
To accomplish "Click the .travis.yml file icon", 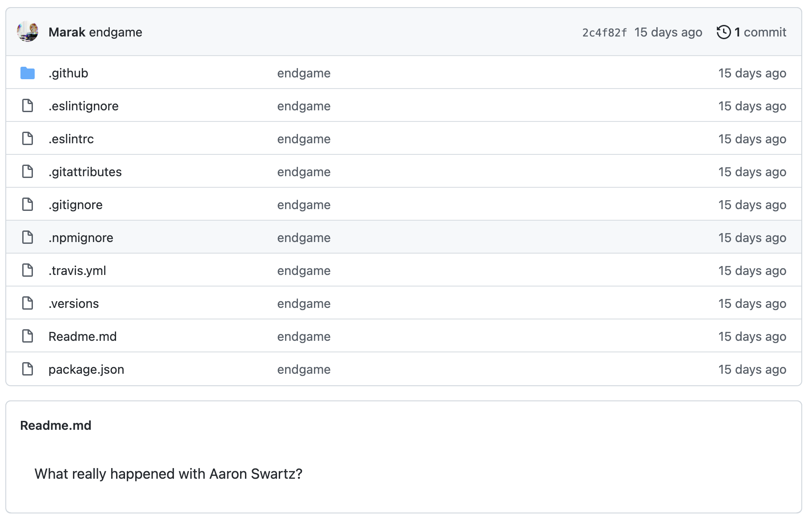I will (x=28, y=271).
